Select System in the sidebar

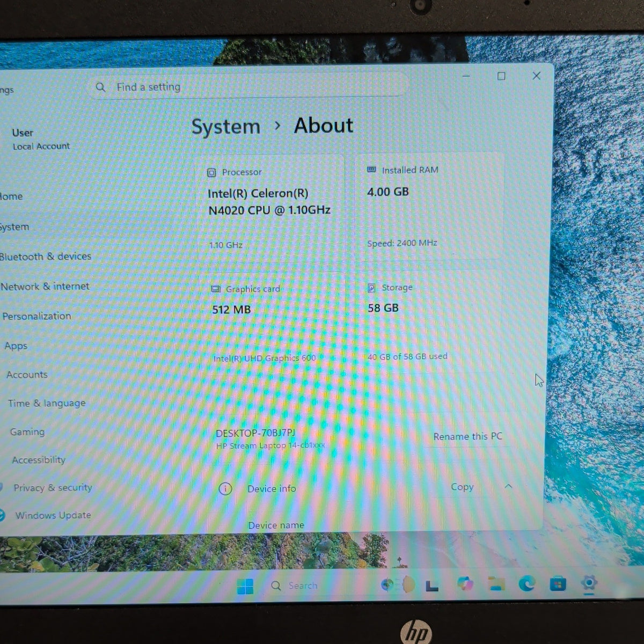pyautogui.click(x=14, y=227)
